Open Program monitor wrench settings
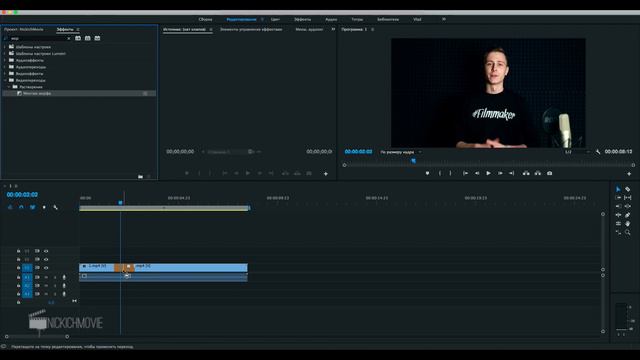The width and height of the screenshot is (640, 360). tap(598, 152)
